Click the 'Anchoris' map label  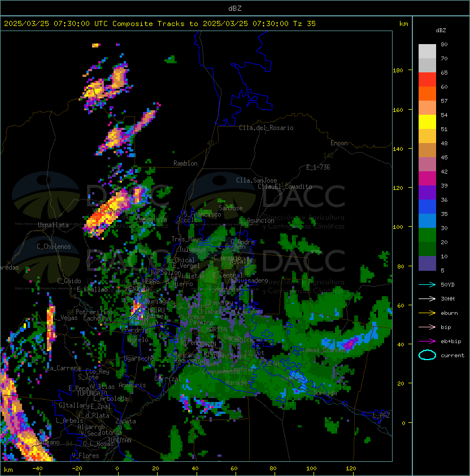tap(132, 385)
